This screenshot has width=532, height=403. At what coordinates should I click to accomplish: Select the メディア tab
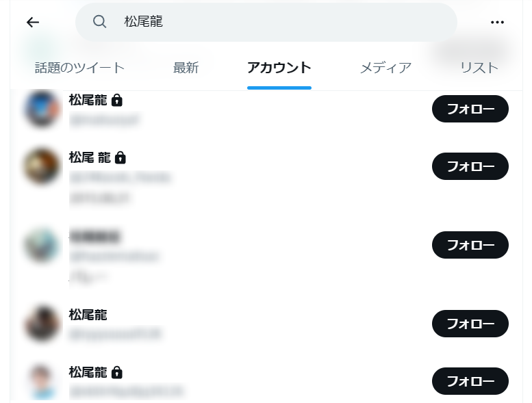pos(385,68)
